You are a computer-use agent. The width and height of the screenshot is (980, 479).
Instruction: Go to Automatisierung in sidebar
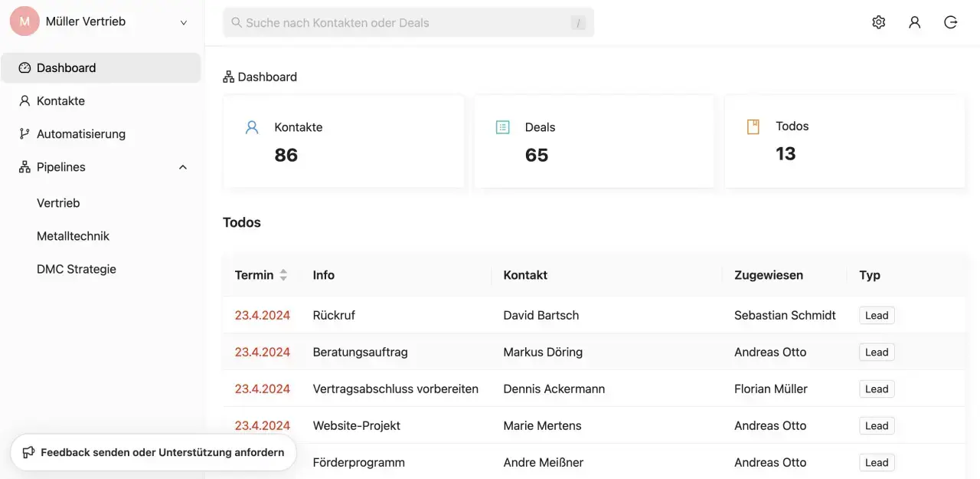(80, 134)
